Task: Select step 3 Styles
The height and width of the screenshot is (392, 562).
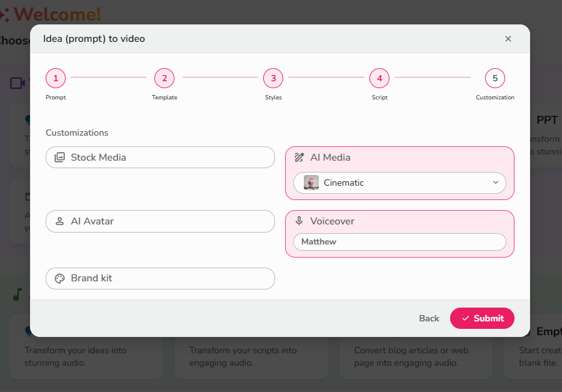Action: (x=273, y=78)
